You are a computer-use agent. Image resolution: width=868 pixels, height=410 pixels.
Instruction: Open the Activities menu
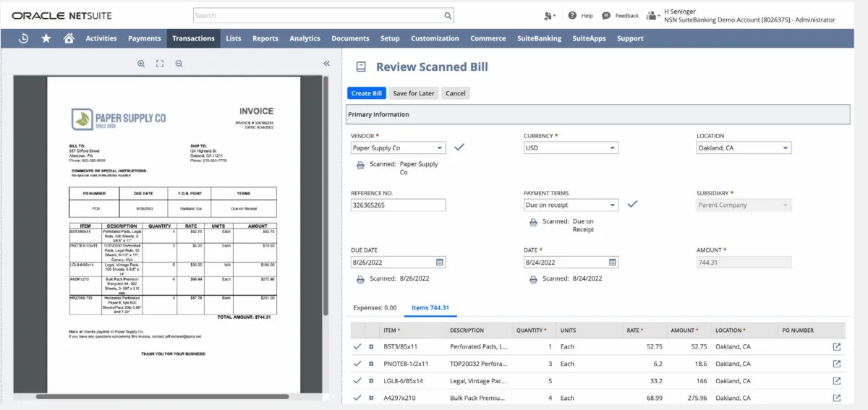101,38
